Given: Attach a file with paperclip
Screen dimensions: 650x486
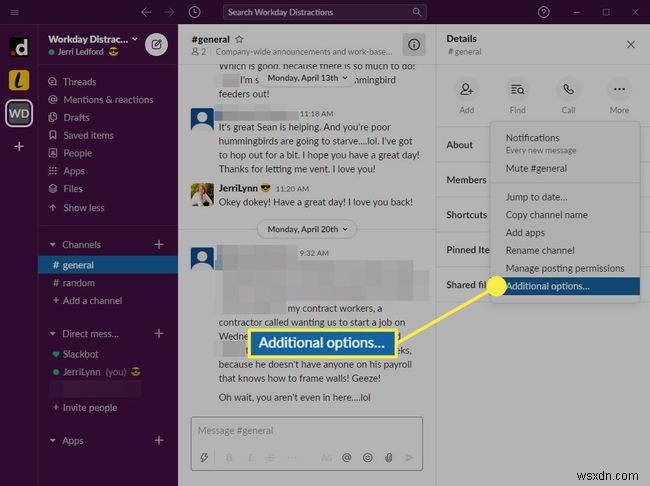Looking at the screenshot, I should pos(388,457).
